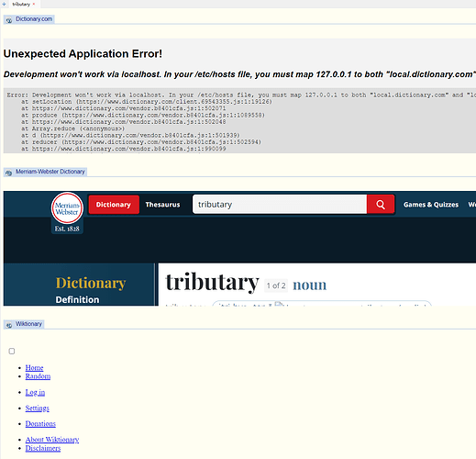Select the red Dictionary button
476x459 pixels.
click(114, 205)
